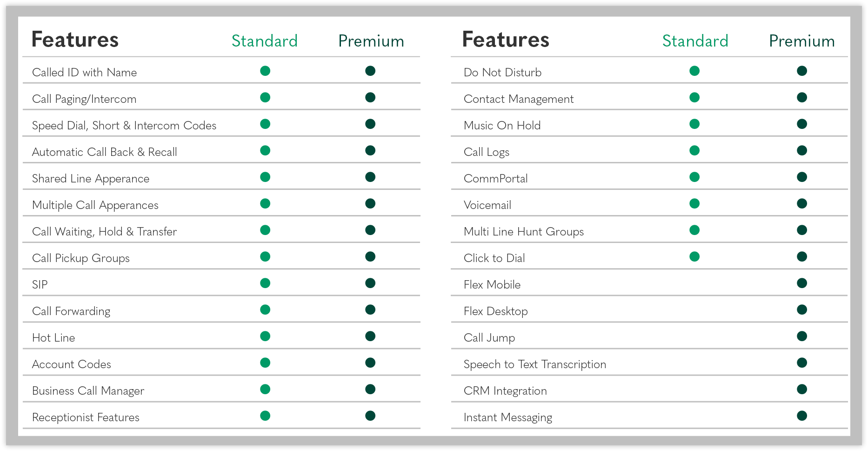Select the Standard dot for Receptionist Features
Viewport: 868px width, 451px height.
(265, 416)
